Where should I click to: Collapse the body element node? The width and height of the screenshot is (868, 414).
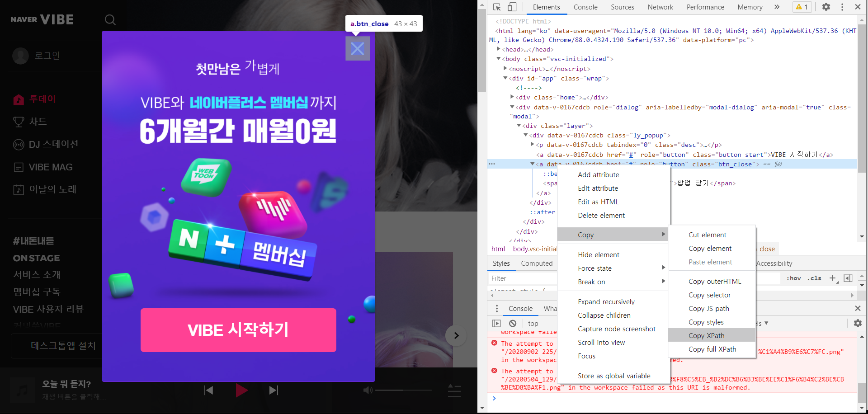pos(499,59)
